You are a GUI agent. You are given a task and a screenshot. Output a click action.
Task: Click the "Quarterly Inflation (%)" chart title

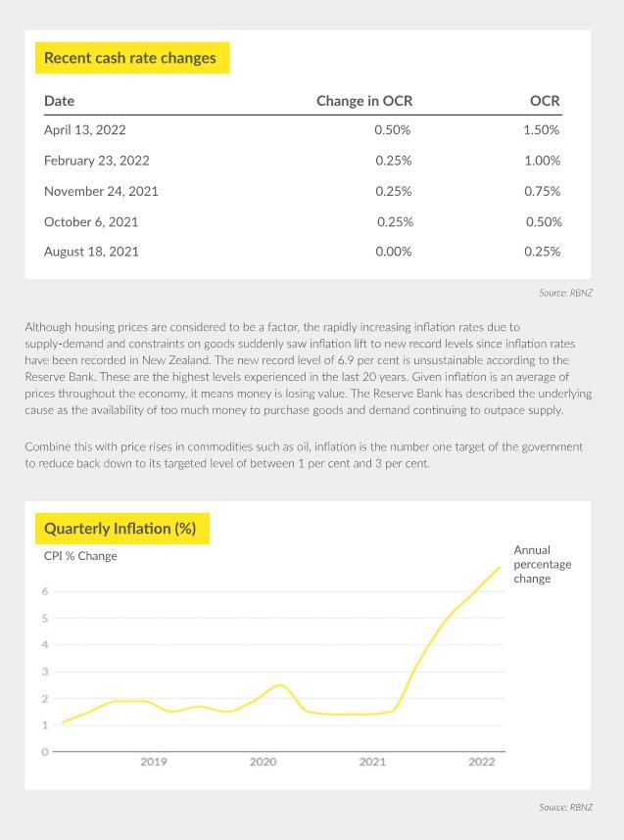tap(120, 529)
